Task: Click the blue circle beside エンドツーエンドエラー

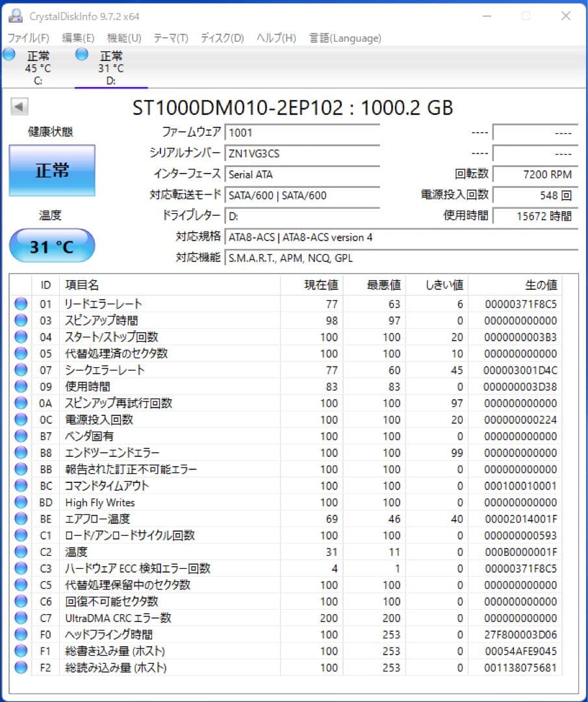Action: 20,452
